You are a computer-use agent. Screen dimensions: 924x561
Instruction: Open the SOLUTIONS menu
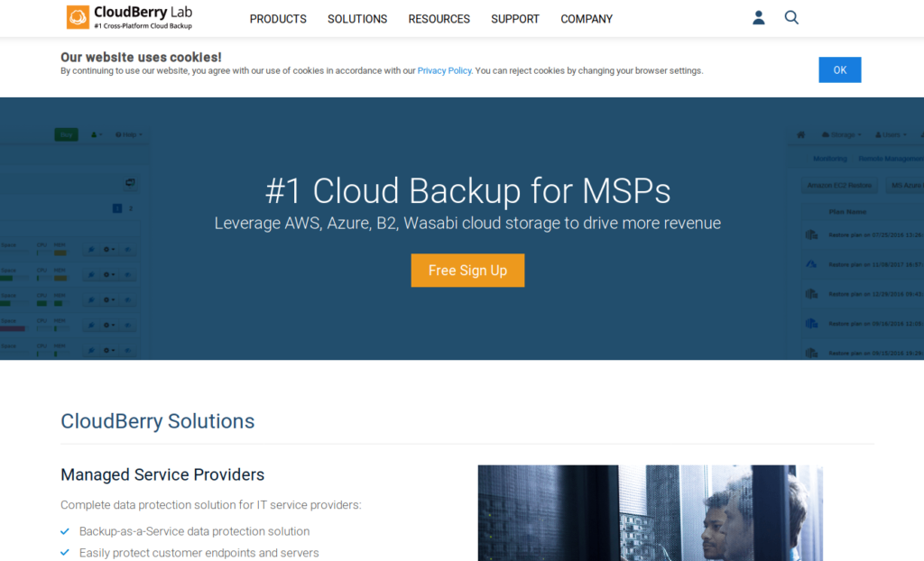click(357, 19)
